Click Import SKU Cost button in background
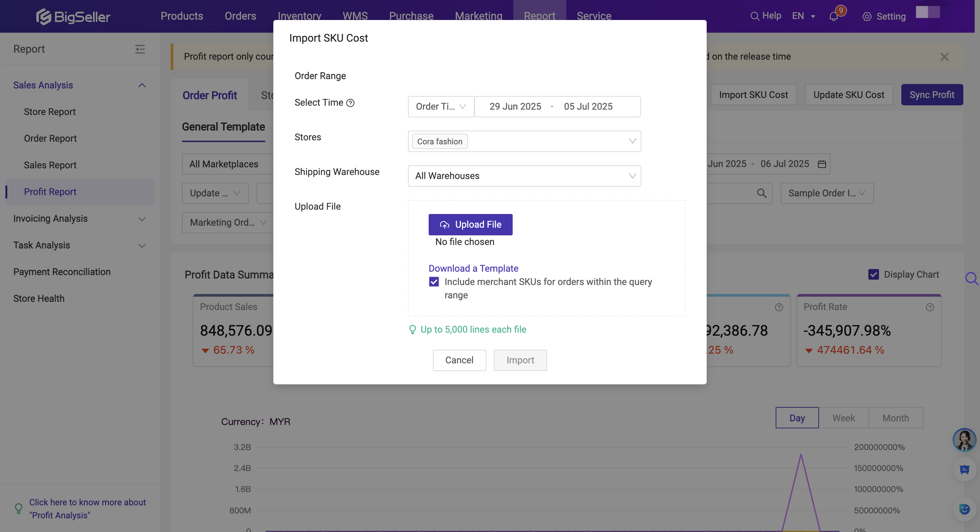The height and width of the screenshot is (532, 980). coord(753,95)
